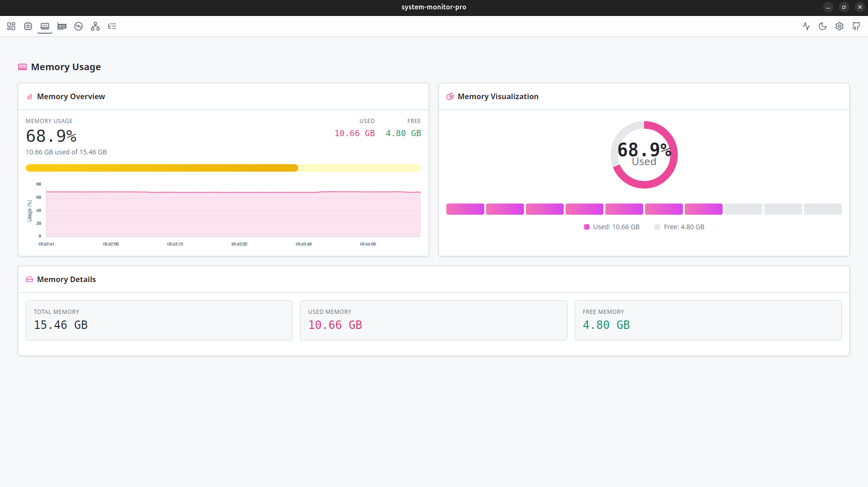Image resolution: width=868 pixels, height=487 pixels.
Task: Open the Dashboard overview page
Action: (x=11, y=26)
